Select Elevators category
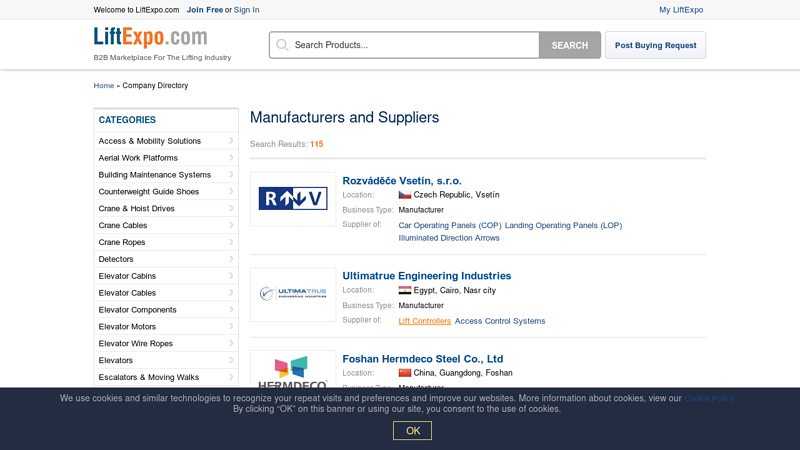This screenshot has height=450, width=800. point(166,360)
